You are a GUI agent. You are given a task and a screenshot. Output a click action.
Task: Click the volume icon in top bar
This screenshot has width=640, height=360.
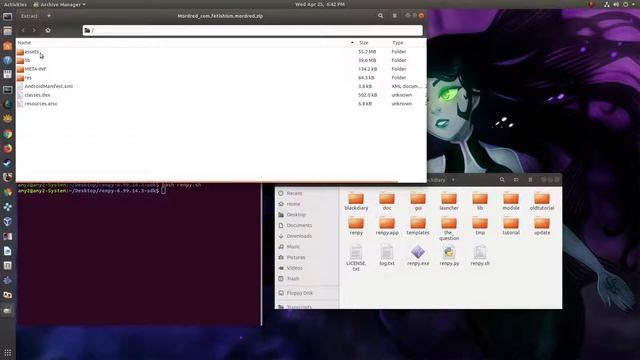click(616, 4)
